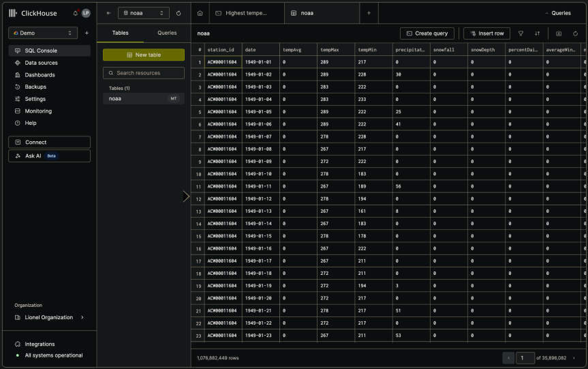Open the Highest tempe... query tab

[x=247, y=13]
